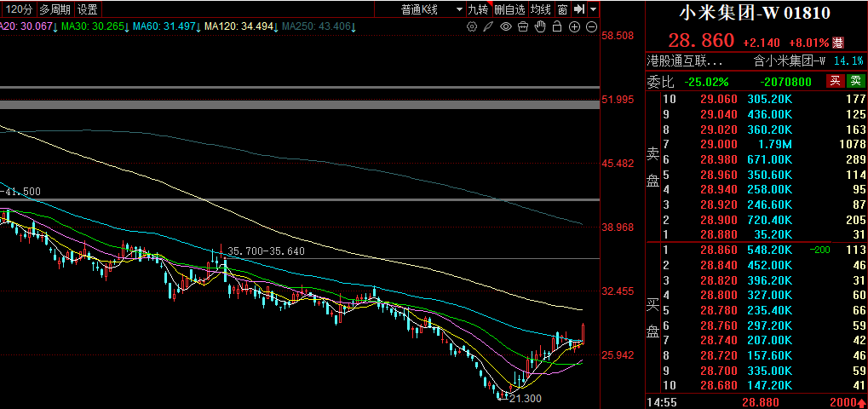Viewport: 868px width, 409px height.
Task: Click the red up arrow beside 2000
Action: pos(862,402)
